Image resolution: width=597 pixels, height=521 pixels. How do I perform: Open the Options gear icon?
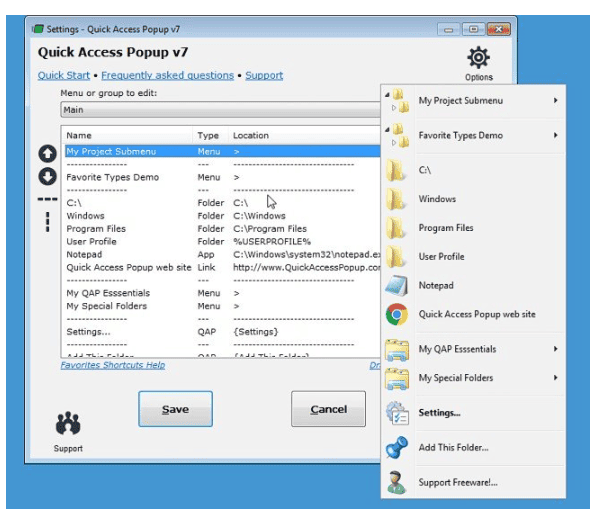click(x=478, y=58)
